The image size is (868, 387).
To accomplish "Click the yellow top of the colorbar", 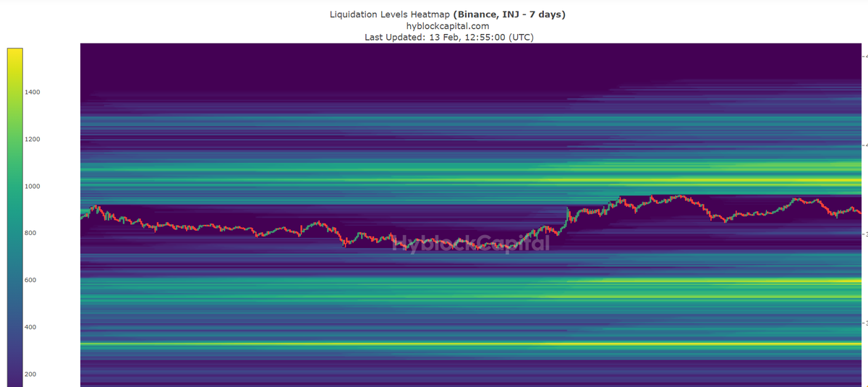I will click(14, 54).
